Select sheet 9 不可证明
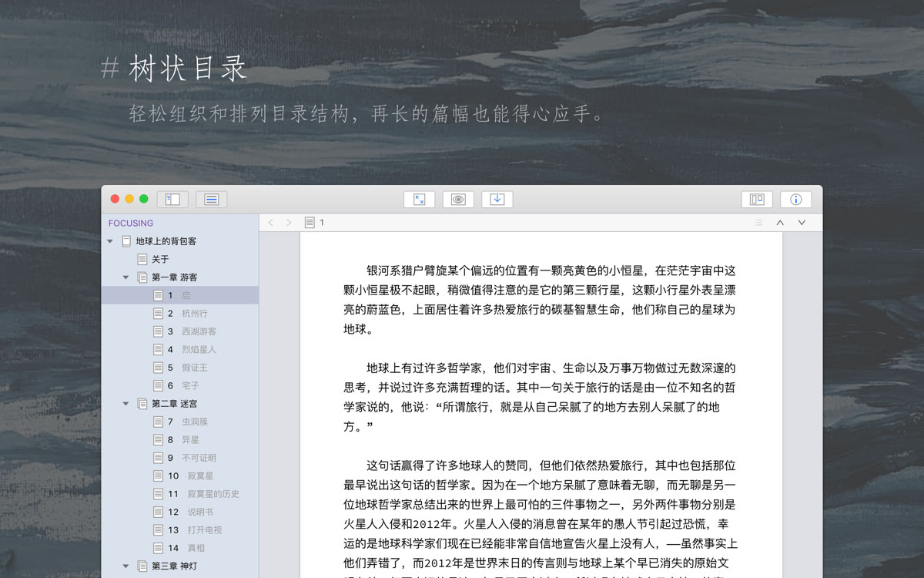This screenshot has width=924, height=578. pos(180,458)
